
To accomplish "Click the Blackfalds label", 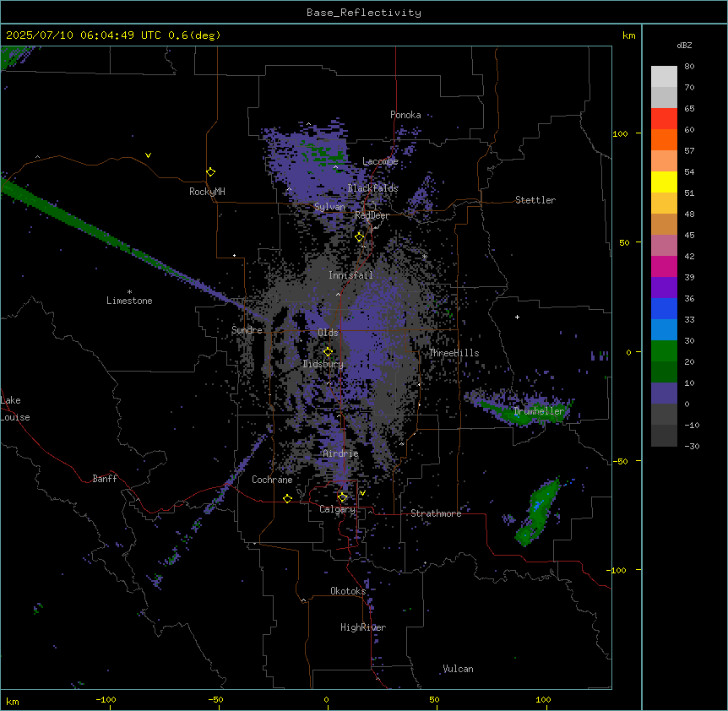I will click(x=372, y=188).
